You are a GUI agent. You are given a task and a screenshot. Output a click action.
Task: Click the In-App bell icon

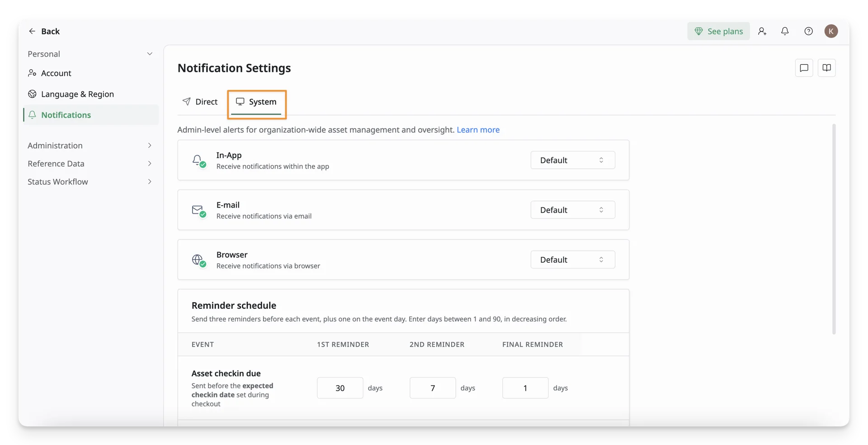tap(198, 161)
